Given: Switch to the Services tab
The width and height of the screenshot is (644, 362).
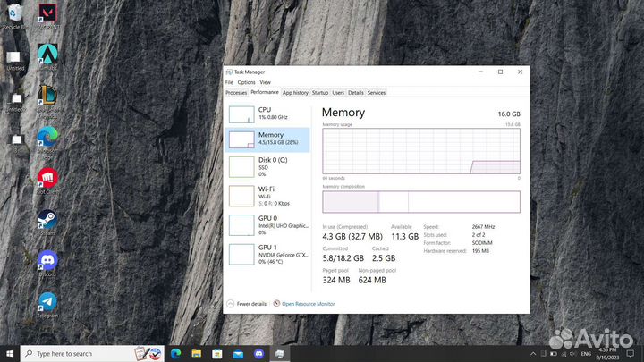Looking at the screenshot, I should tap(377, 93).
